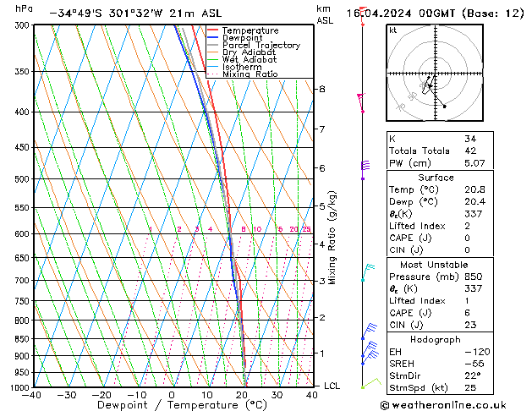This screenshot has height=411, width=532.
Task: Click the blue wind barb at 850 hPa
Action: coord(369,332)
